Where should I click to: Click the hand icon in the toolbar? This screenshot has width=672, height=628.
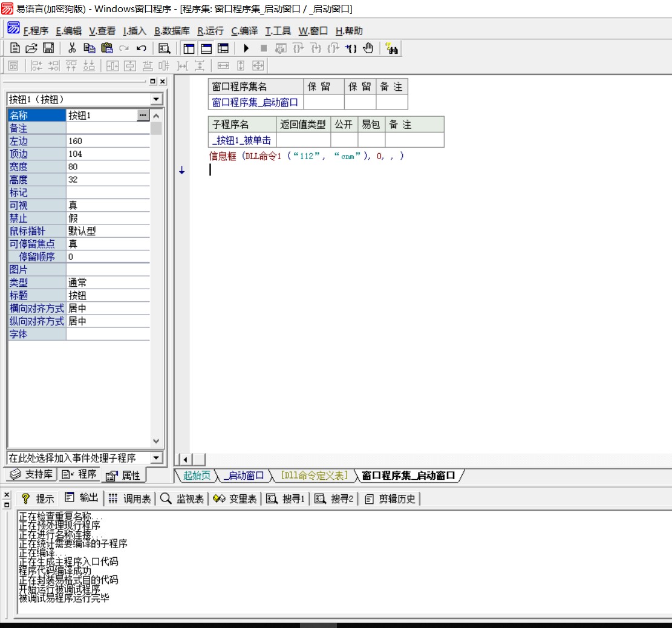368,48
